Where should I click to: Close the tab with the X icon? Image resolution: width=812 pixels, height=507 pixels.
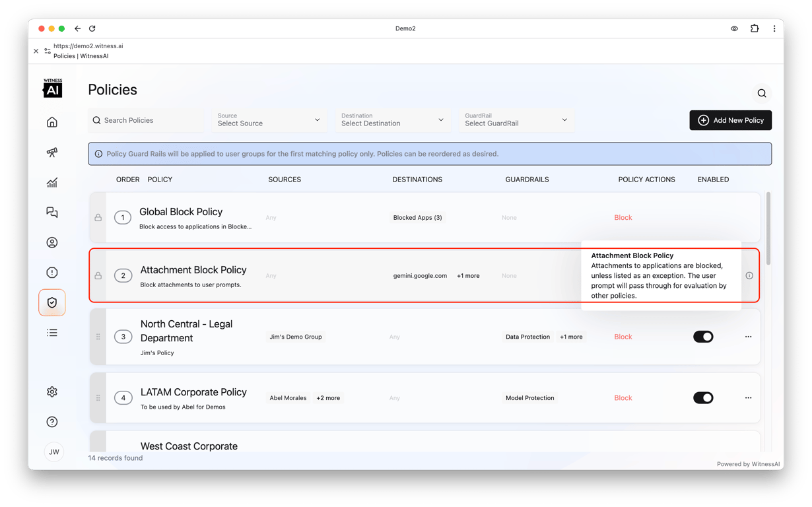(36, 51)
